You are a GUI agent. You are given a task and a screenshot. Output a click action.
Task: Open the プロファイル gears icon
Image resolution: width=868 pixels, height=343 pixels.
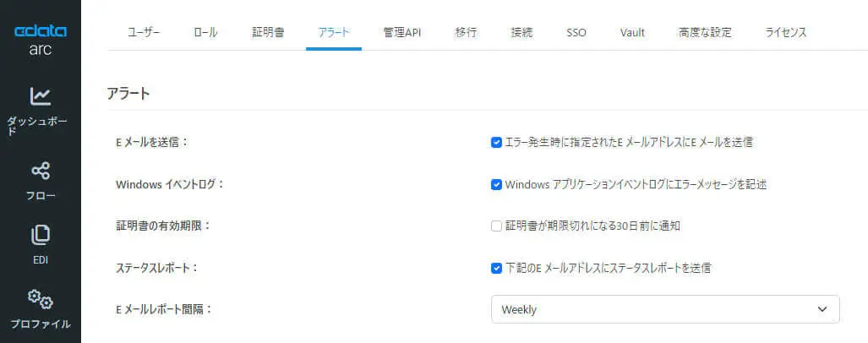(x=41, y=299)
